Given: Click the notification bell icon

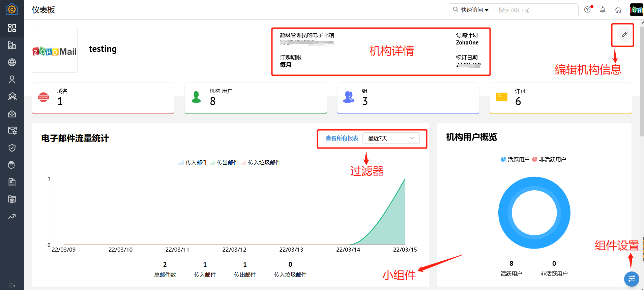Looking at the screenshot, I should coord(603,10).
